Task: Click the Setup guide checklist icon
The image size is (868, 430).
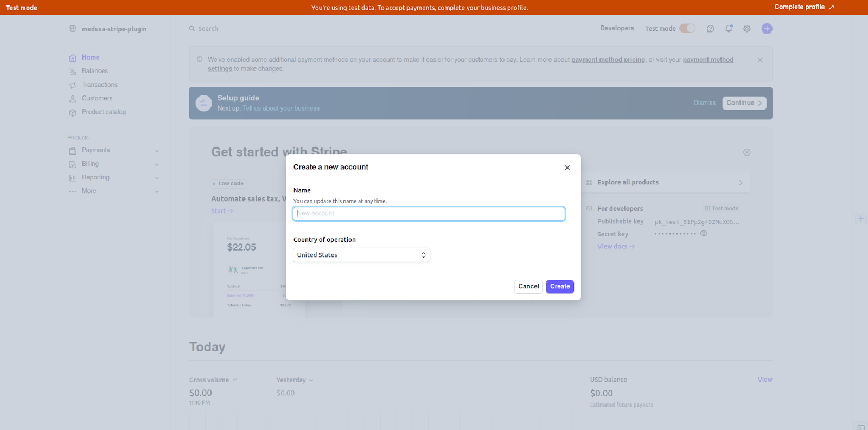Action: click(203, 103)
